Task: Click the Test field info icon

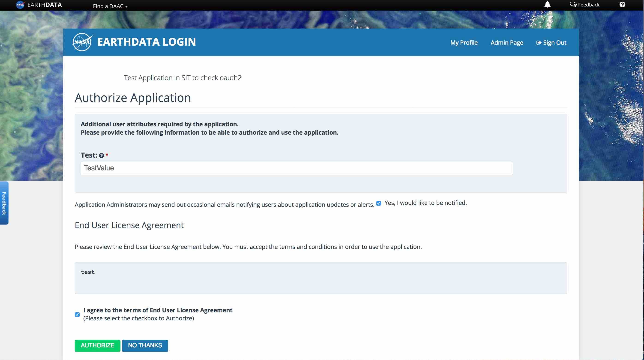Action: click(x=101, y=156)
